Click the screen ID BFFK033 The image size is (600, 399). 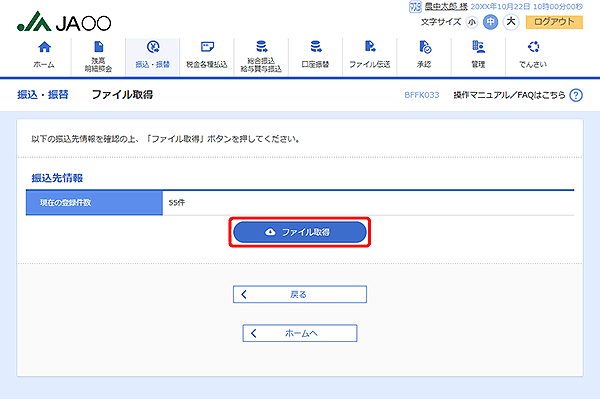coord(422,95)
